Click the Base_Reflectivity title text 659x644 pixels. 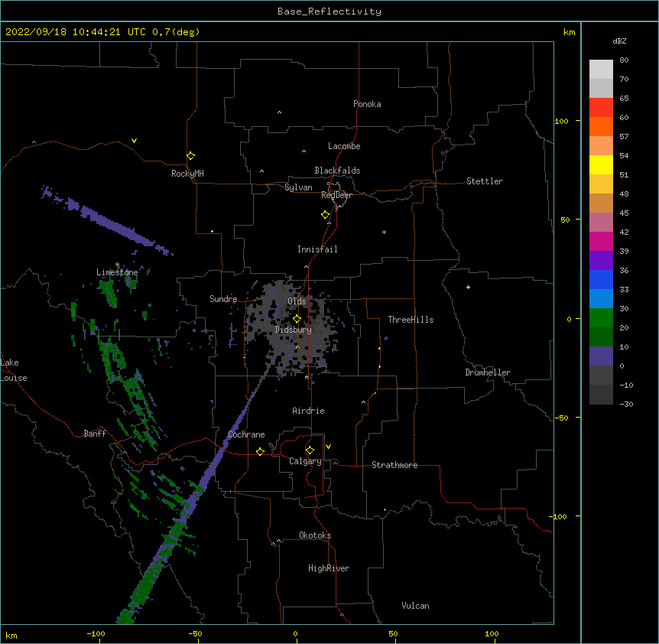(329, 11)
